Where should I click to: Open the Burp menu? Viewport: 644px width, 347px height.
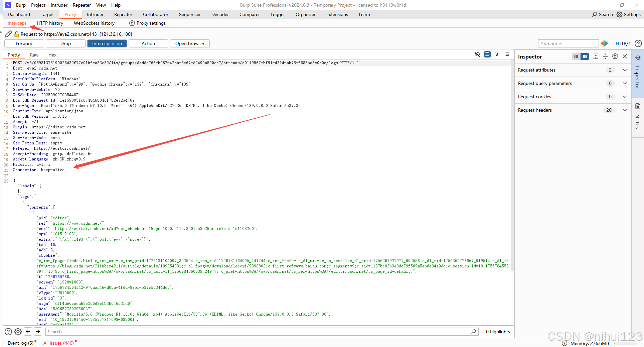click(x=21, y=5)
